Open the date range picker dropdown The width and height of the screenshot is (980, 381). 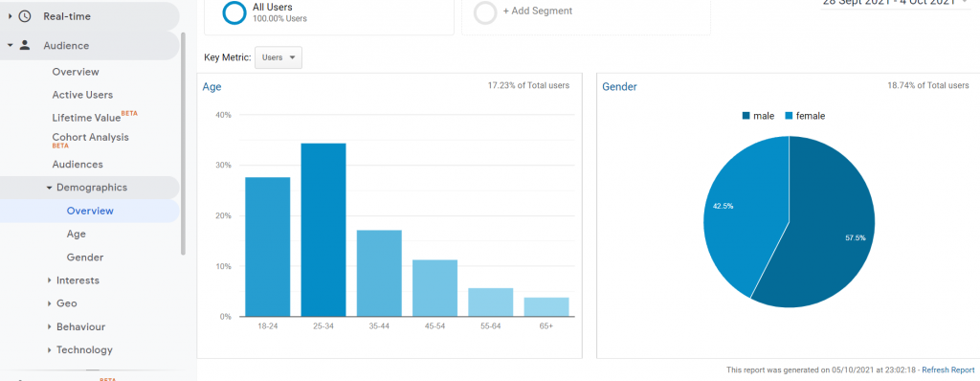[895, 3]
